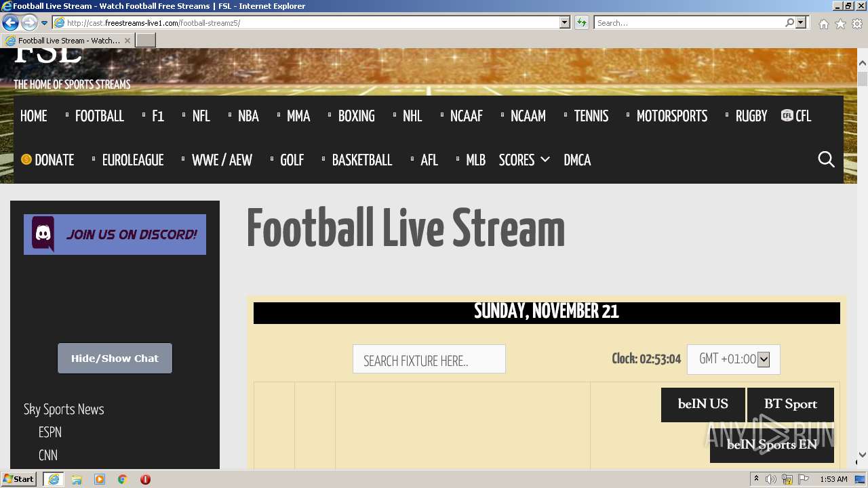
Task: Expand the SCORES menu
Action: click(524, 160)
